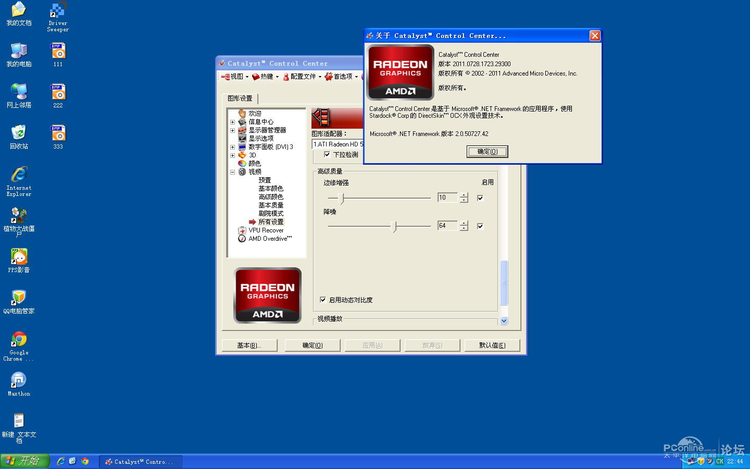The height and width of the screenshot is (469, 750).
Task: Click the settings panel scroll down arrow
Action: (x=504, y=321)
